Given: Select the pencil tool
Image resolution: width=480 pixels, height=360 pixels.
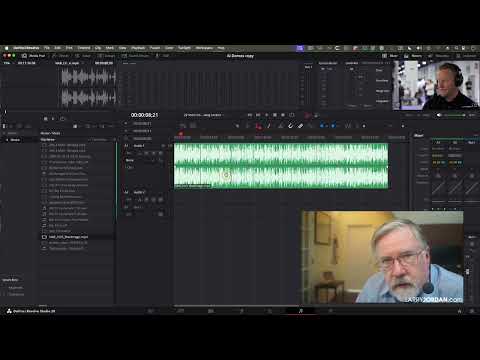Looking at the screenshot, I should click(x=269, y=126).
